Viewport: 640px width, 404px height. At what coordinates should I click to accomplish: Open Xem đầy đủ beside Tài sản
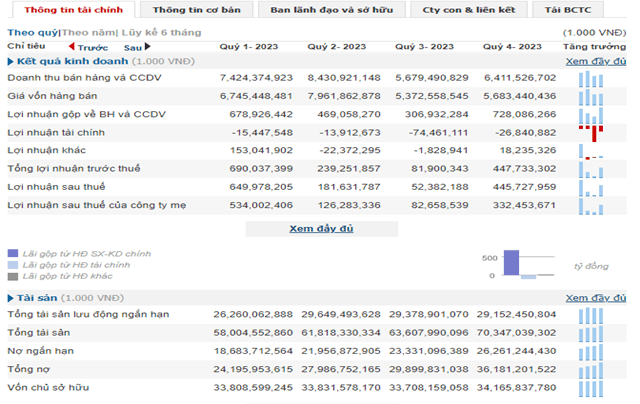[x=596, y=298]
